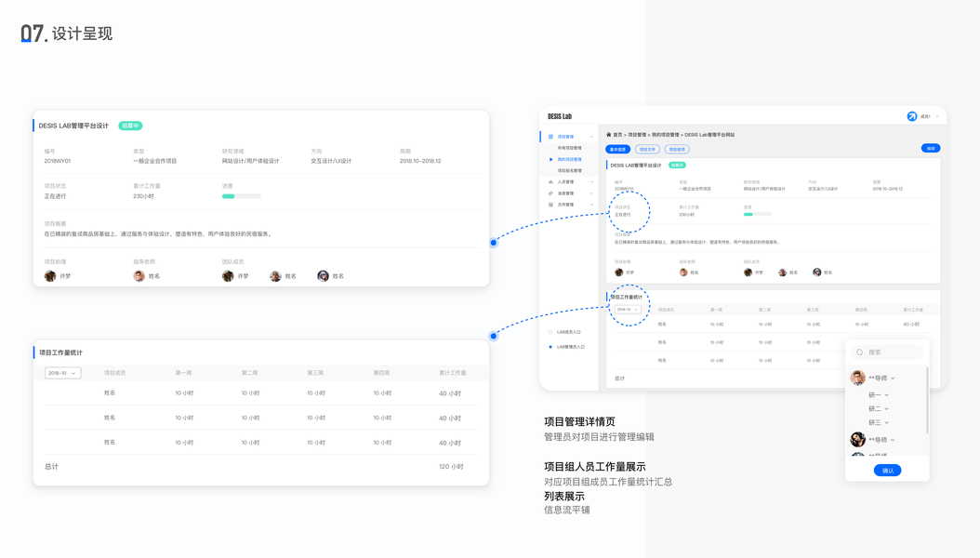The height and width of the screenshot is (558, 980).
Task: Click the DESIS Lab logo
Action: coord(560,116)
